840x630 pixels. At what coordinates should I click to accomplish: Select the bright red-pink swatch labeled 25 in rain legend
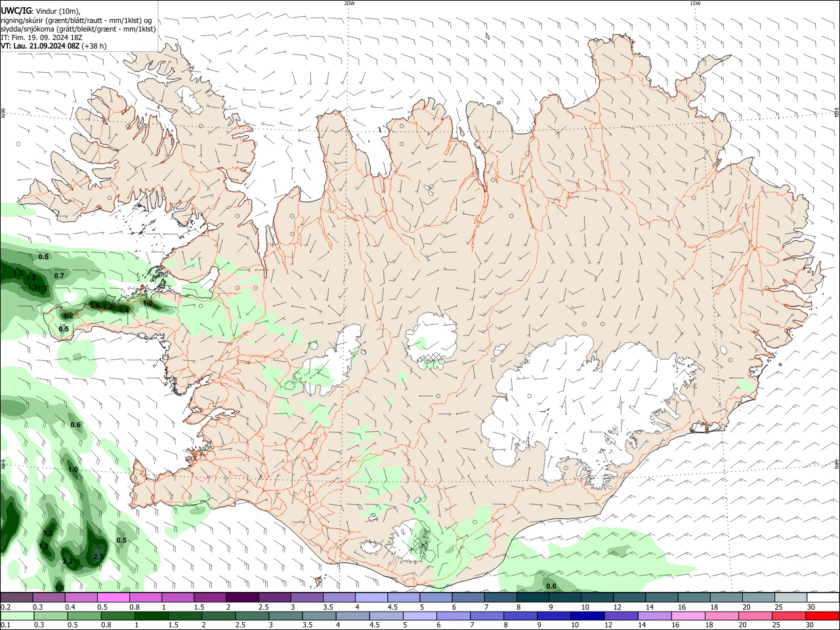tap(789, 616)
